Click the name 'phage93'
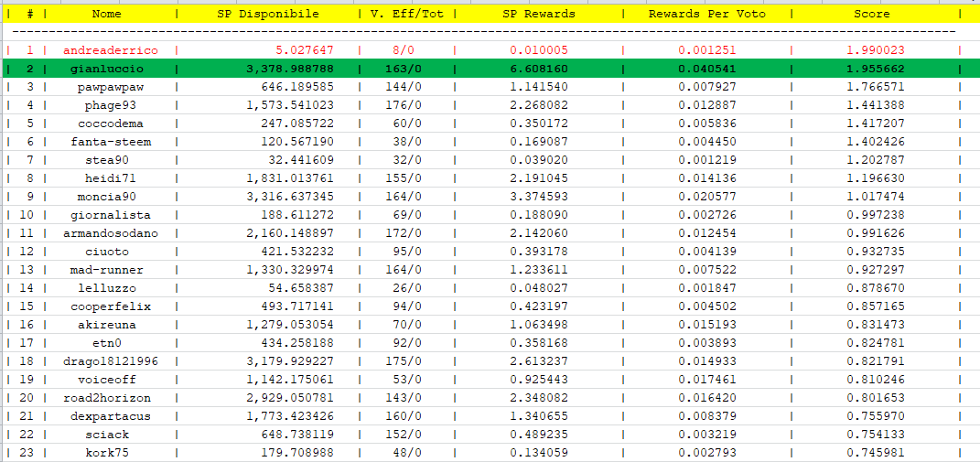 click(x=111, y=105)
